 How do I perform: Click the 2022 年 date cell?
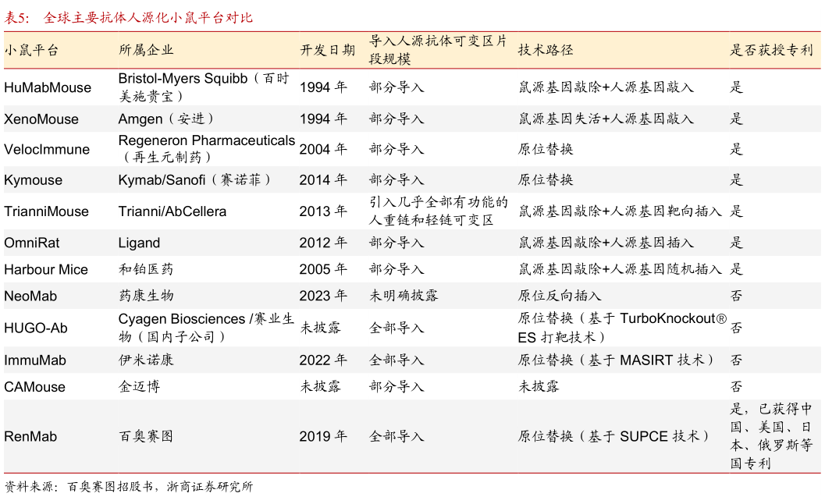point(323,360)
